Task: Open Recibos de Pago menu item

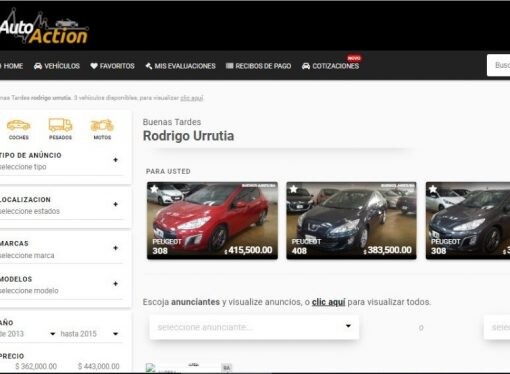Action: [258, 66]
